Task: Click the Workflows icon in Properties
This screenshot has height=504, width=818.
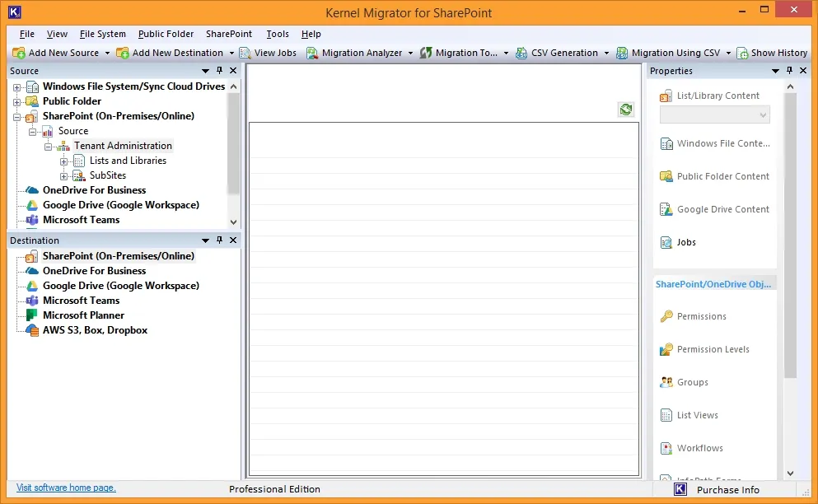Action: coord(666,448)
